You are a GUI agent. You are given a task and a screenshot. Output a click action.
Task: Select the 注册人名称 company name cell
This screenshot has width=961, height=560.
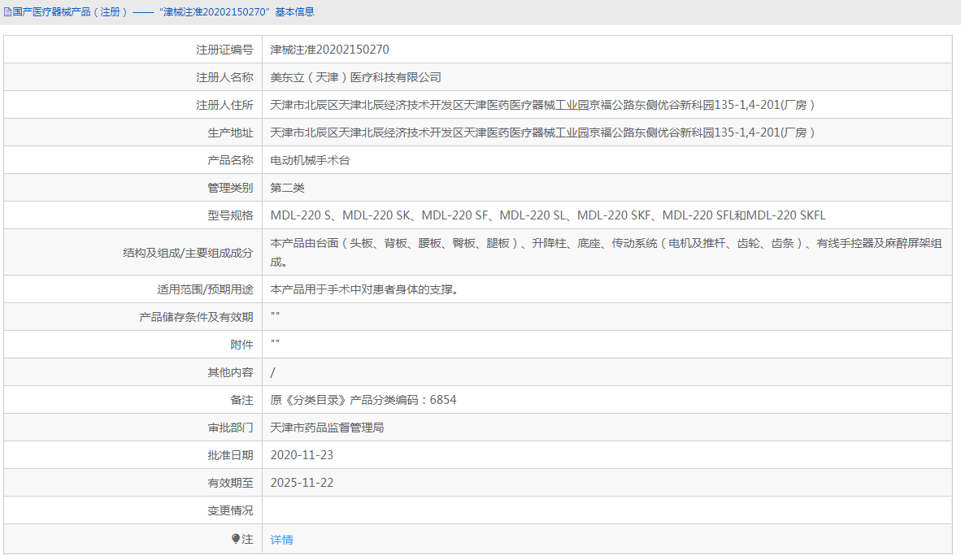pyautogui.click(x=356, y=76)
